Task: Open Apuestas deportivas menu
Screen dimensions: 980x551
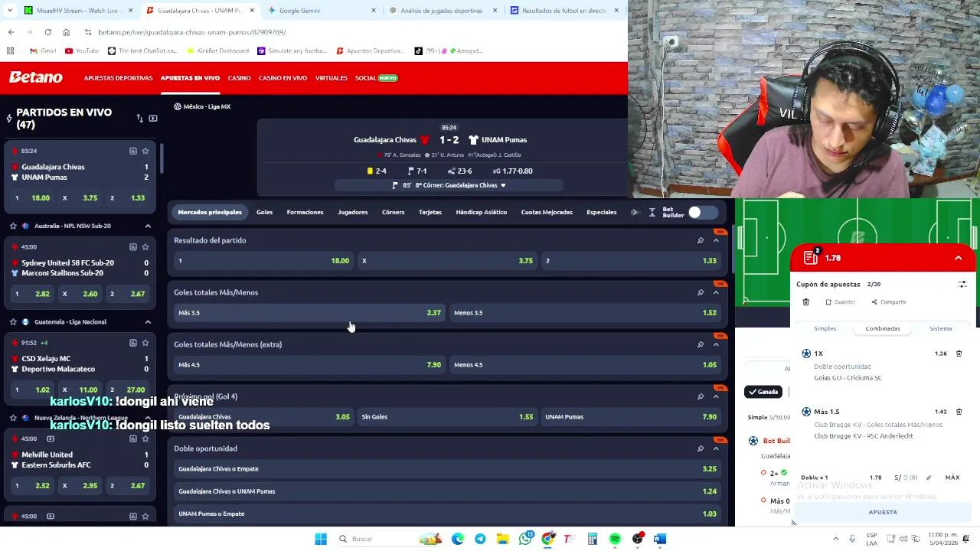Action: coord(118,78)
